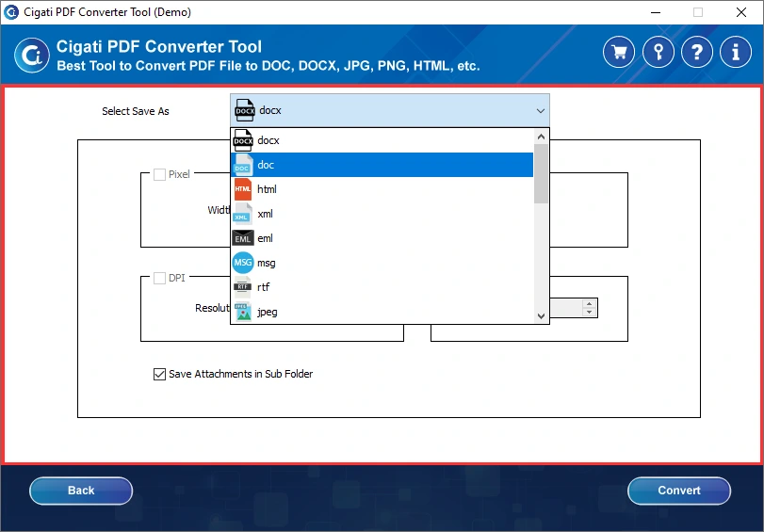Choose docx from the format list
The height and width of the screenshot is (532, 764).
382,140
